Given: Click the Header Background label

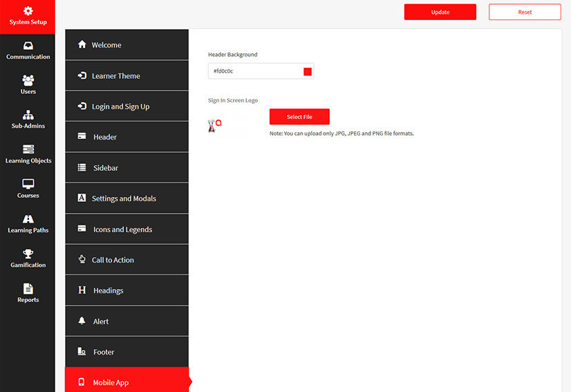Looking at the screenshot, I should (x=233, y=55).
